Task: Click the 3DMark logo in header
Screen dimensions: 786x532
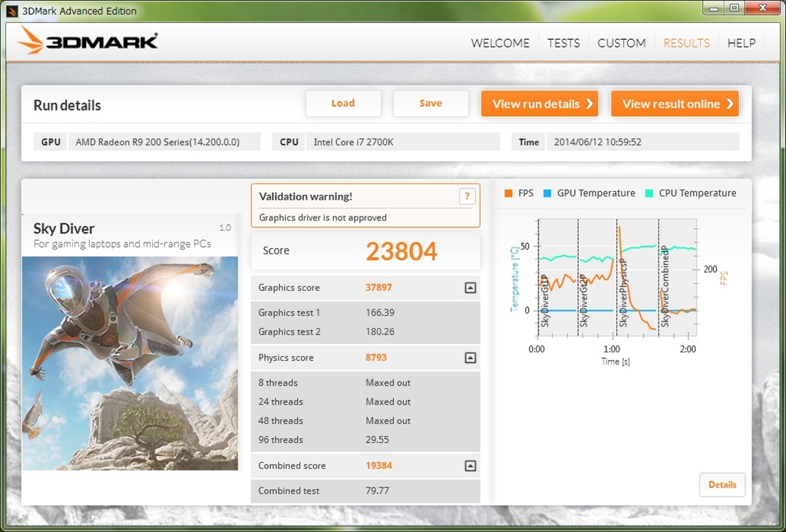Action: (88, 41)
